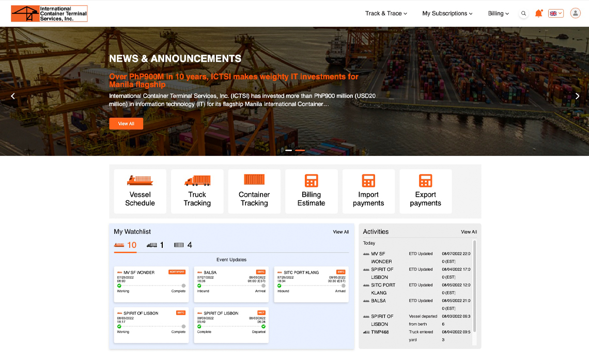Open the language selector flag dropdown
Viewport: 589px width, 364px height.
tap(556, 13)
